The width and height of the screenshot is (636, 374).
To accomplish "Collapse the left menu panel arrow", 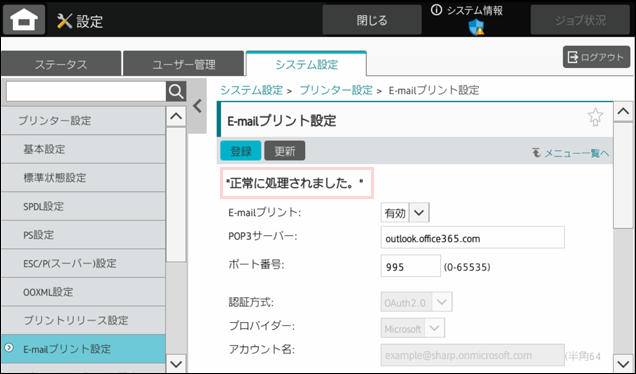I will click(197, 106).
